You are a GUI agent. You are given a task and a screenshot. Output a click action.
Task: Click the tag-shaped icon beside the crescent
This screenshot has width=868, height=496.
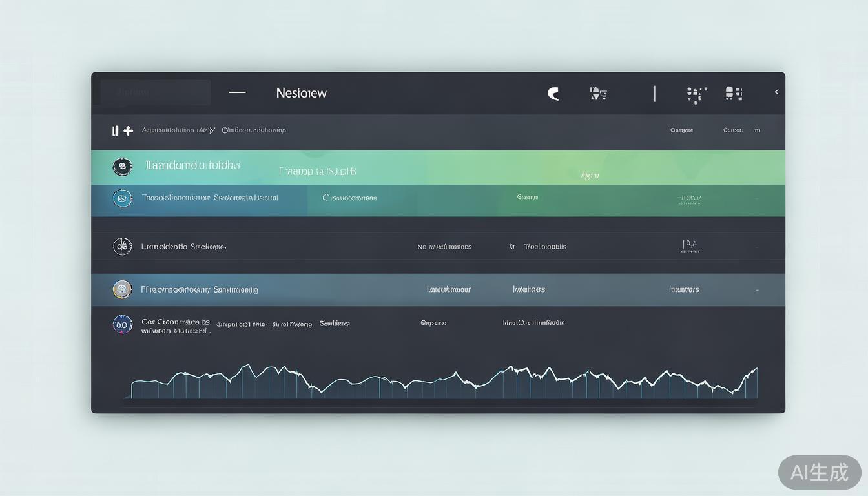point(598,94)
